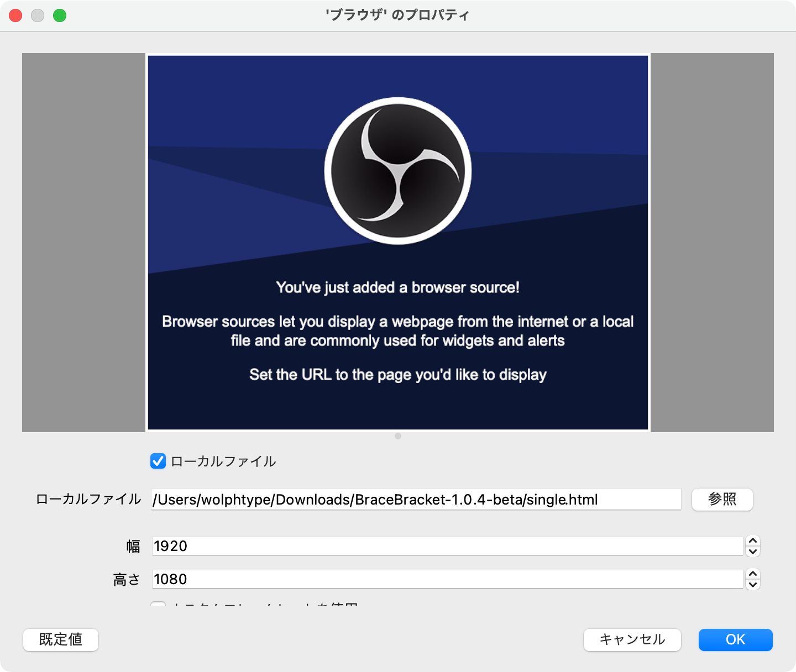Click the キャンセル cancel button

coord(632,639)
